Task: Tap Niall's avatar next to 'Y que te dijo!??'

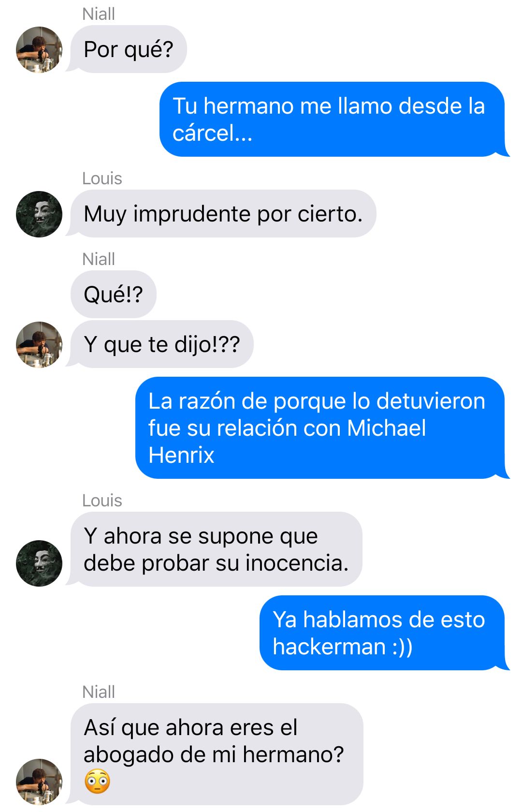Action: pos(39,345)
